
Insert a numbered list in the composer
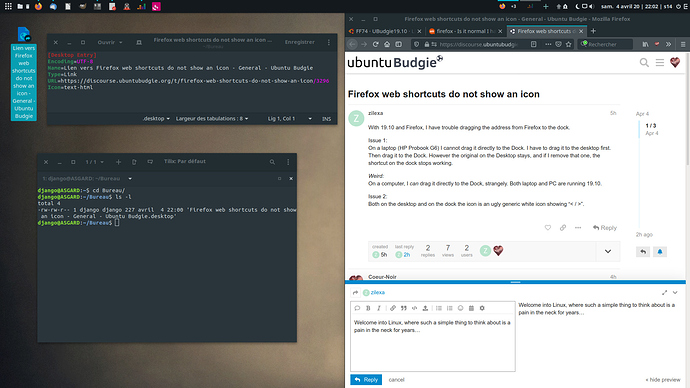449,308
